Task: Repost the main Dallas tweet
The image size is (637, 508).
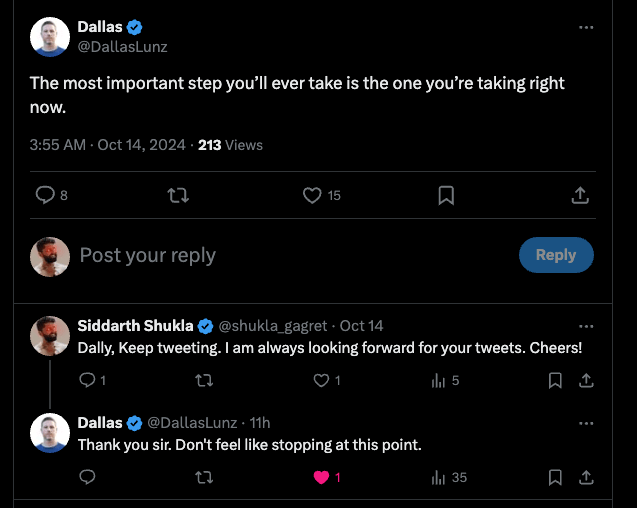Action: tap(179, 195)
